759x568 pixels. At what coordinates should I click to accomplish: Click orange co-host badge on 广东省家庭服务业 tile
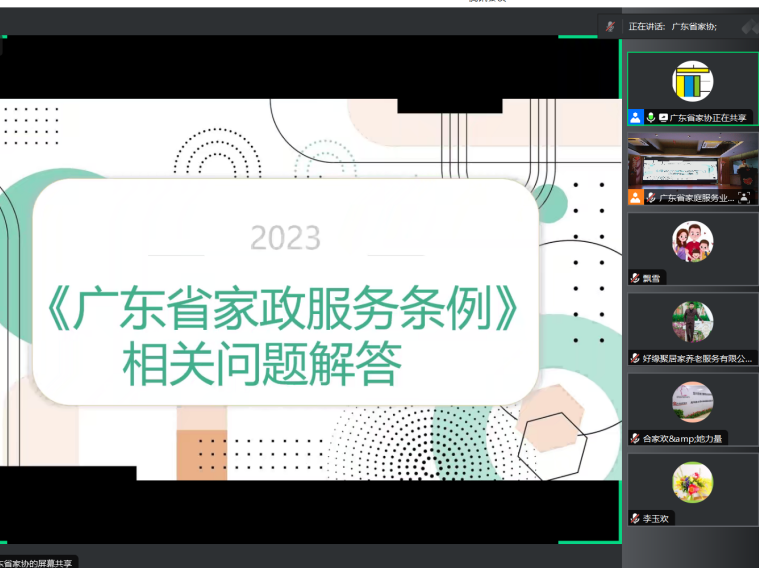click(x=635, y=197)
